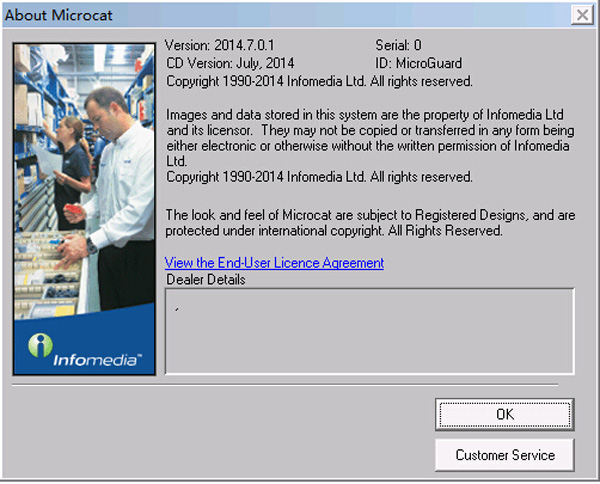
Task: Click the OK button
Action: pos(504,414)
